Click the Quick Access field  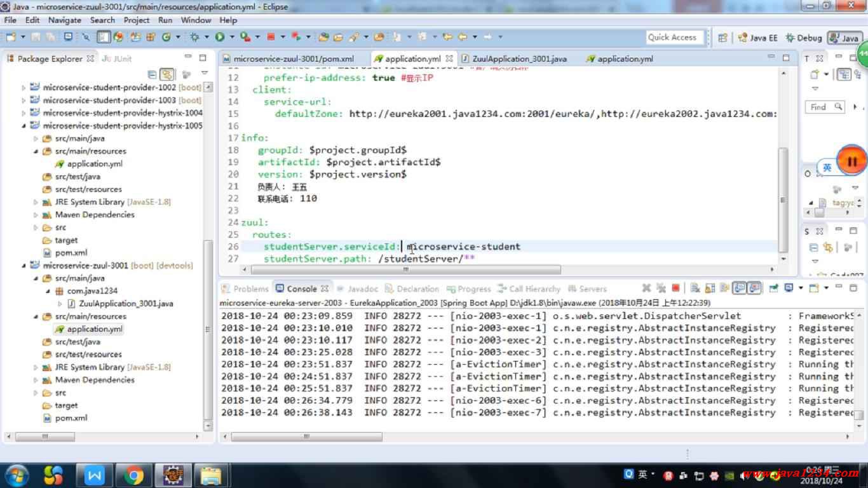(x=675, y=37)
